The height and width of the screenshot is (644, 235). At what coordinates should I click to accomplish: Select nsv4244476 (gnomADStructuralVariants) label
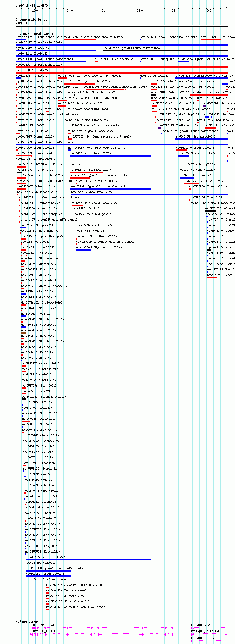(204, 76)
